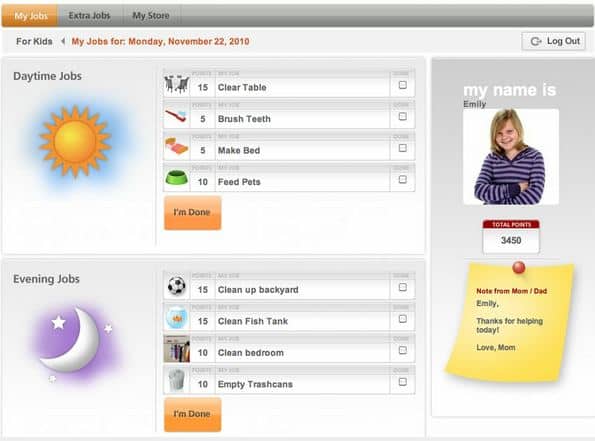Click the Clean up backyard job name
The width and height of the screenshot is (595, 441).
click(x=258, y=290)
